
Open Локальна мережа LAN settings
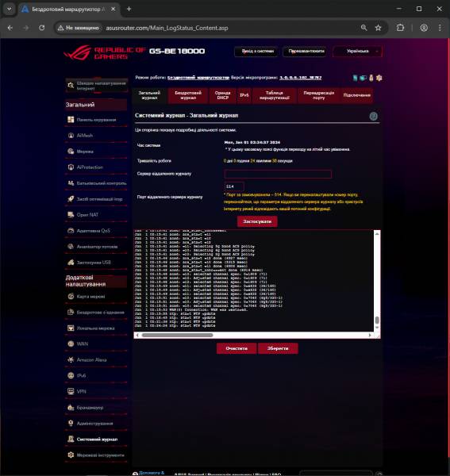(96, 328)
